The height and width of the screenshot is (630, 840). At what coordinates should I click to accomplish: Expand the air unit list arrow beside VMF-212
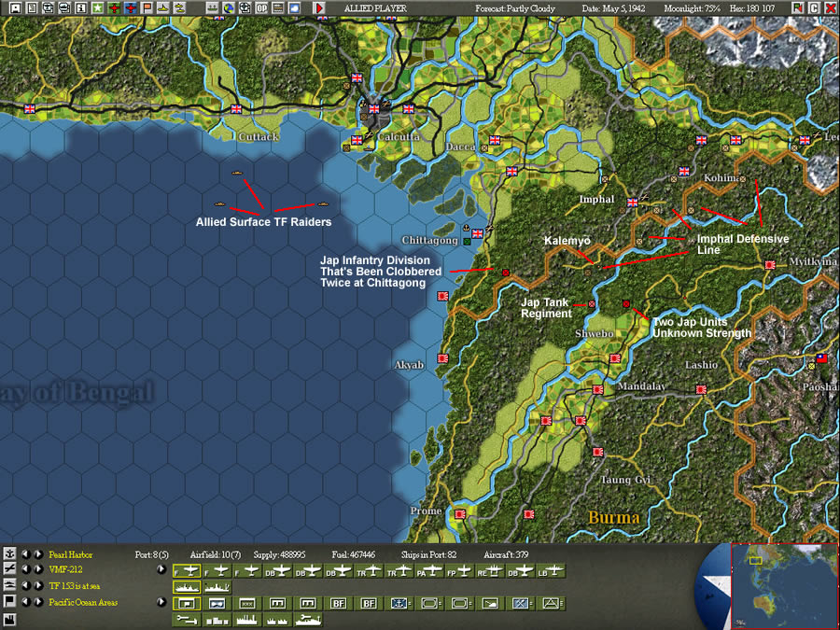pos(161,569)
